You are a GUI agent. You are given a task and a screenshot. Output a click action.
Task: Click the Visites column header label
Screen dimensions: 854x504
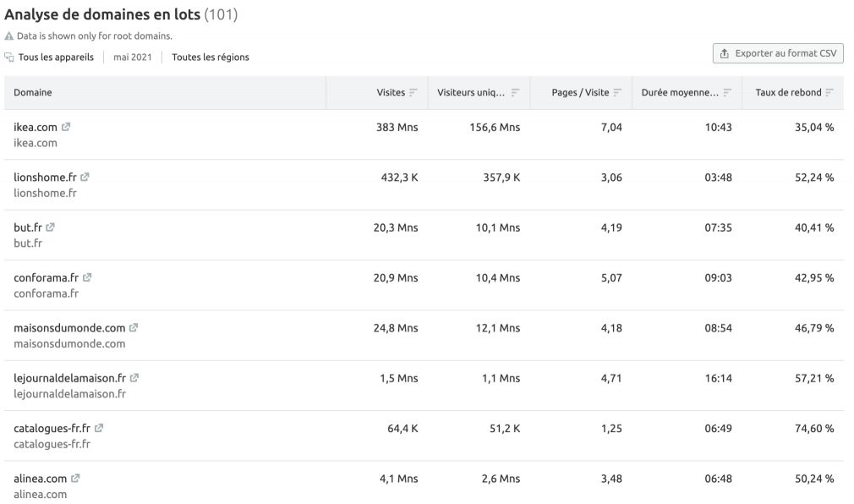pyautogui.click(x=391, y=93)
